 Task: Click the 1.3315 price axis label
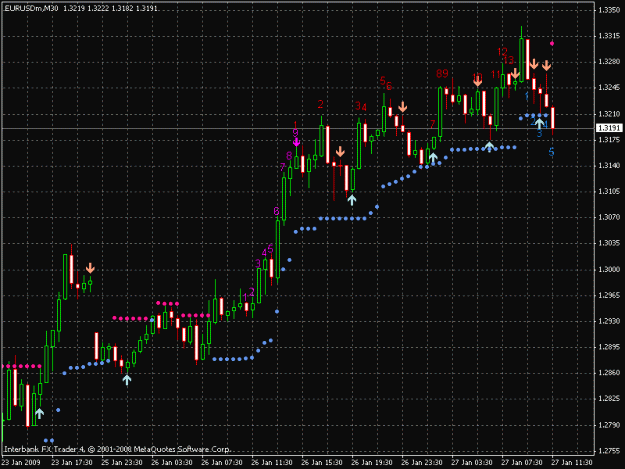[609, 36]
